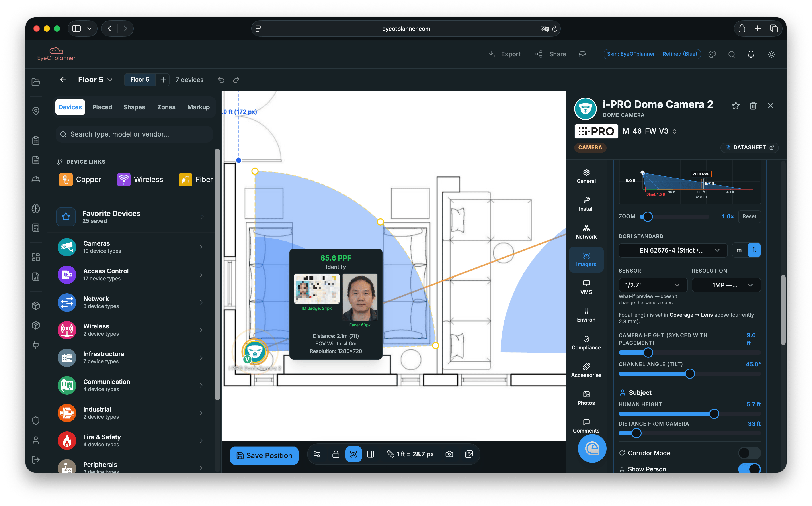
Task: Open the assistant chat bubble button
Action: 592,449
